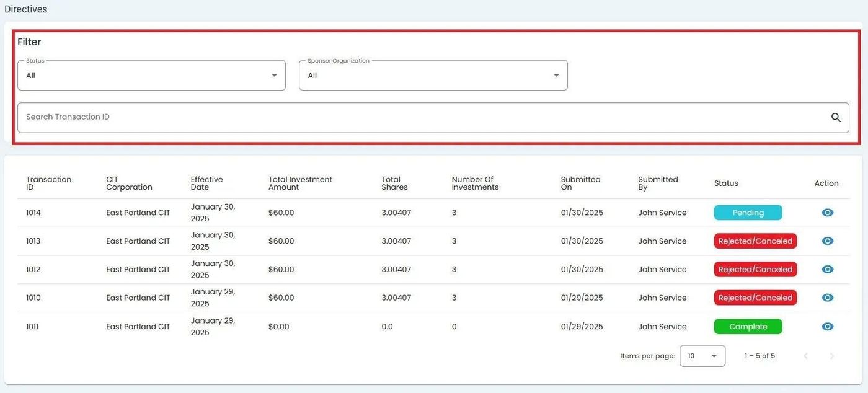The image size is (868, 393).
Task: View details of transaction 1011
Action: (x=827, y=327)
